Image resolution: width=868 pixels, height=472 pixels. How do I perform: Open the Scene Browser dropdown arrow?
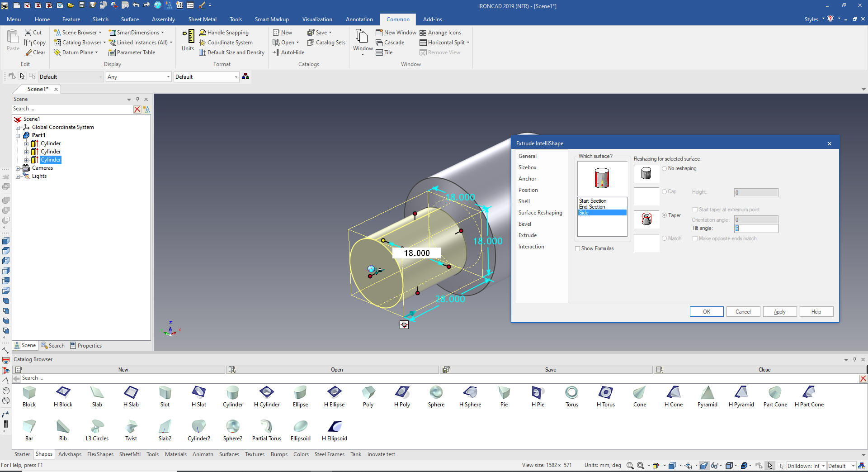tap(100, 33)
